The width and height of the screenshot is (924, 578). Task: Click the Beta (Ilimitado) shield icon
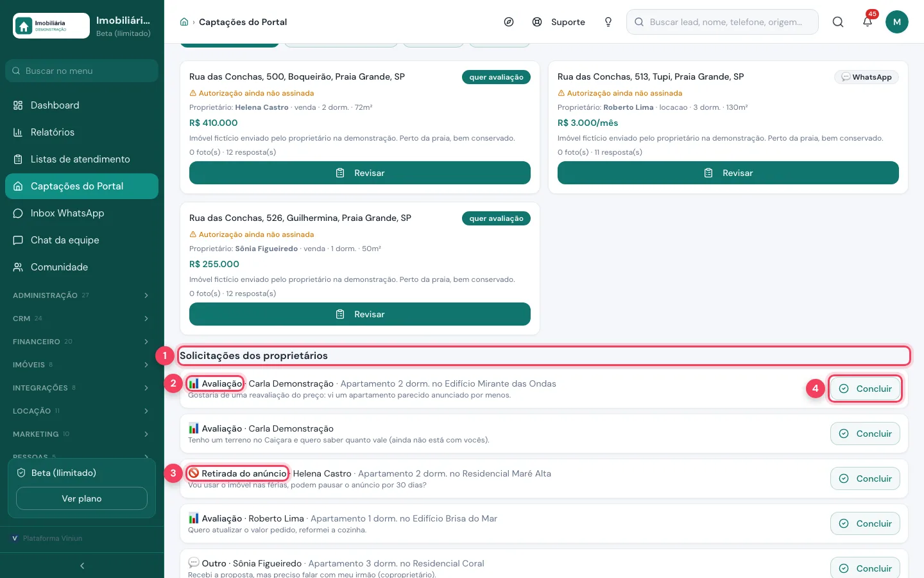(21, 473)
